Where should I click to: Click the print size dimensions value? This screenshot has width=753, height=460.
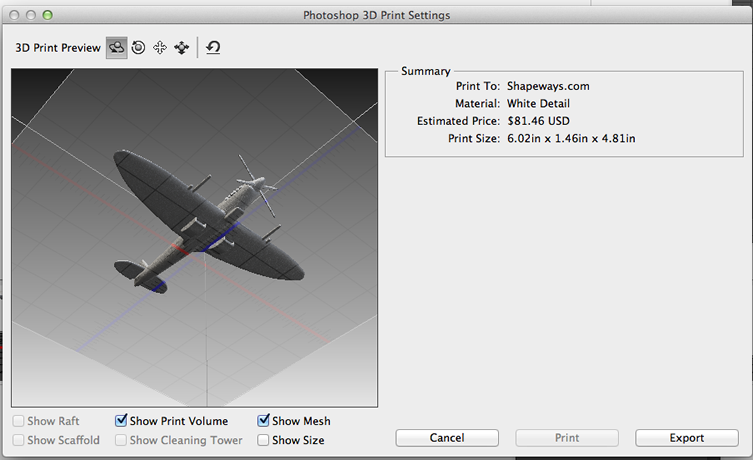(x=571, y=138)
